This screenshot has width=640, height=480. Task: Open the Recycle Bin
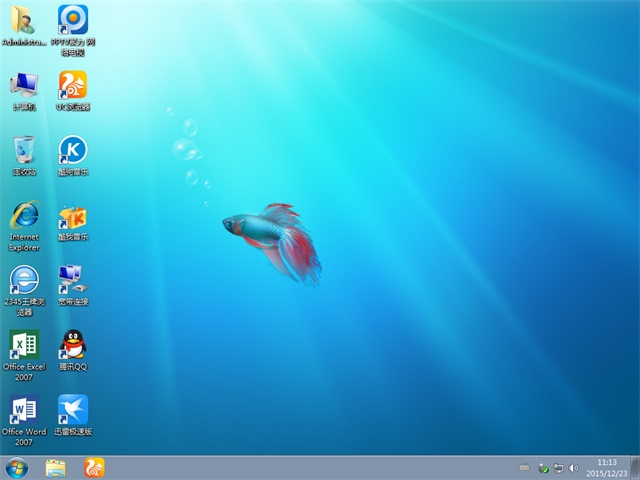pyautogui.click(x=24, y=150)
